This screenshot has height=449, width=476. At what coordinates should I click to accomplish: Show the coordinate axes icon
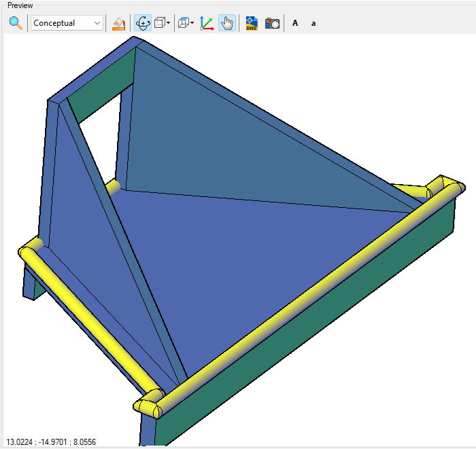pos(207,23)
